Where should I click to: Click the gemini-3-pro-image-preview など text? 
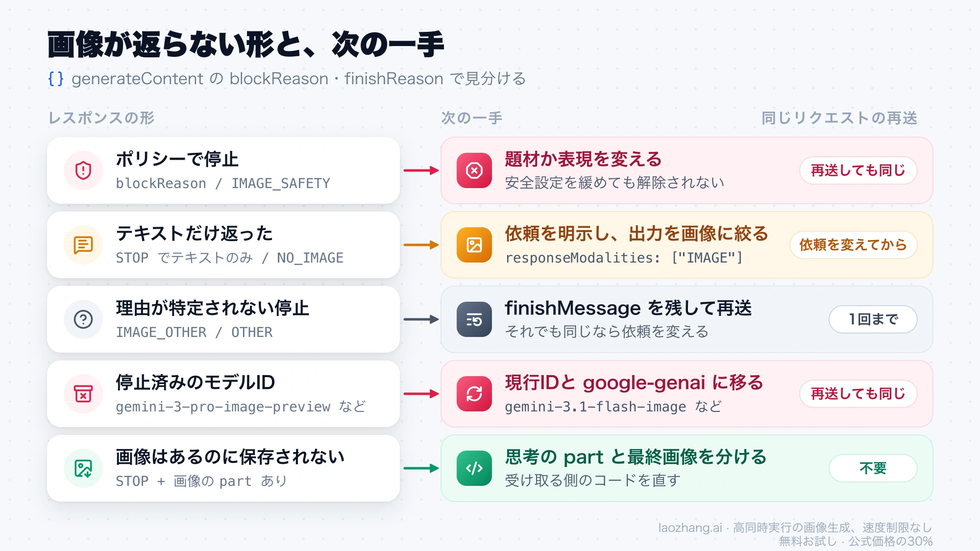pos(241,407)
